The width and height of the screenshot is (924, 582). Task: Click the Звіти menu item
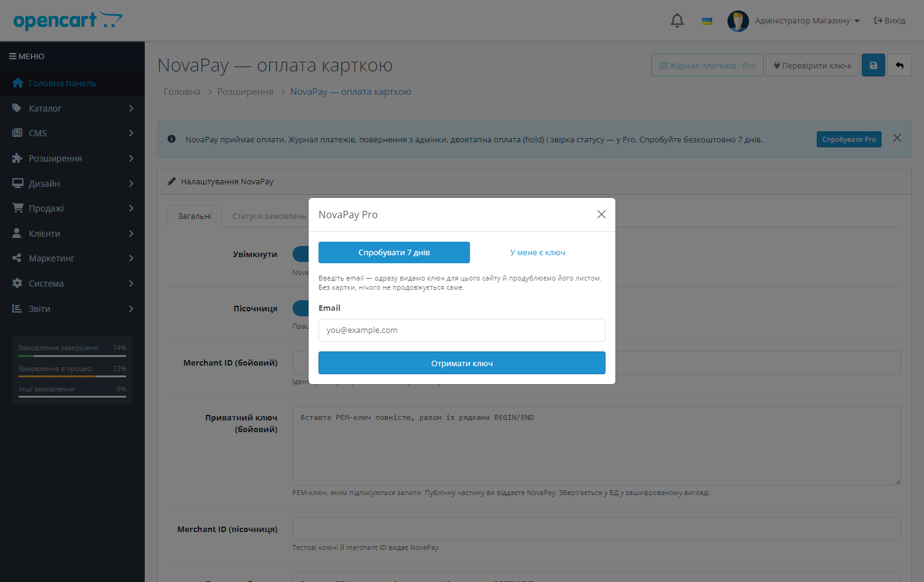click(72, 308)
